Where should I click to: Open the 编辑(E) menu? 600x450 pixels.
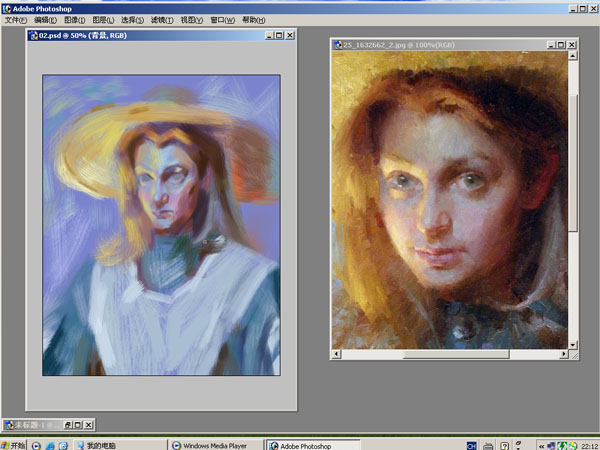(x=45, y=20)
